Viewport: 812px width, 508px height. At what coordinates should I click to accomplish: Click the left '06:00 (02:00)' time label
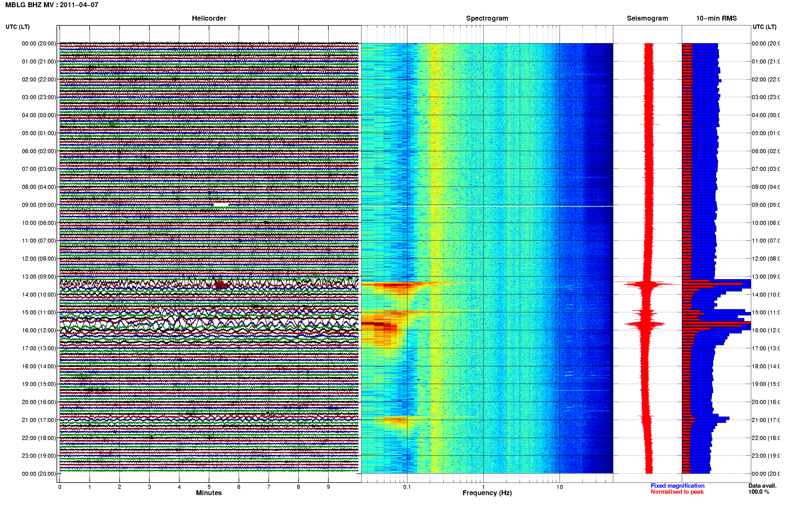[x=39, y=151]
